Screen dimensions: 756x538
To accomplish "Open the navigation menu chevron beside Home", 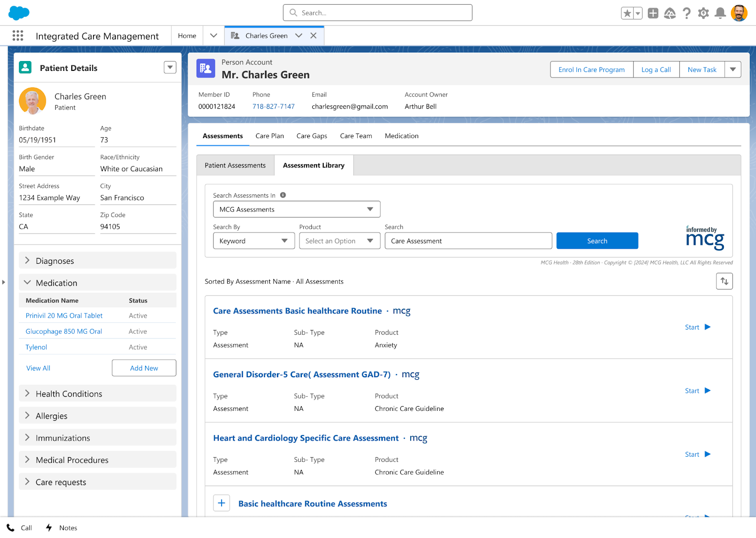I will coord(214,35).
